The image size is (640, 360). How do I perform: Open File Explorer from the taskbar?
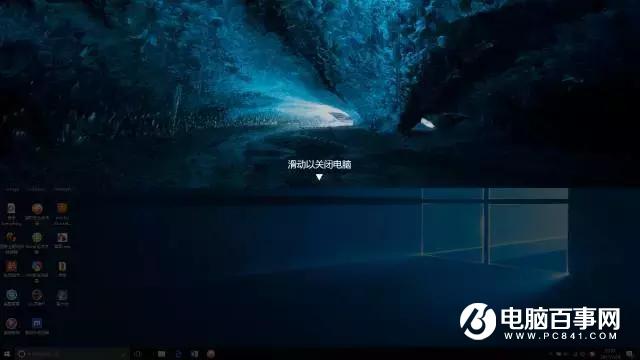coord(162,354)
